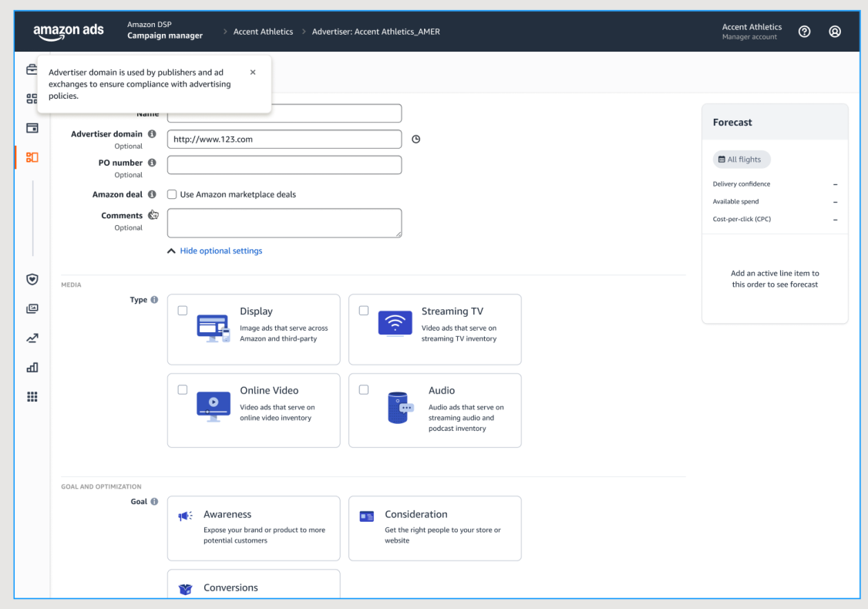
Task: Click the Comments info icon
Action: 152,215
